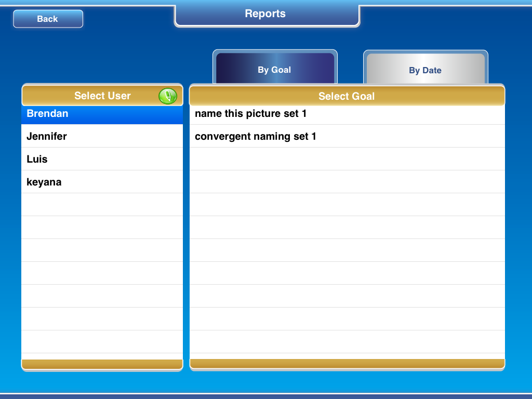Select the user Luis
Viewport: 532px width, 399px height.
tap(102, 159)
